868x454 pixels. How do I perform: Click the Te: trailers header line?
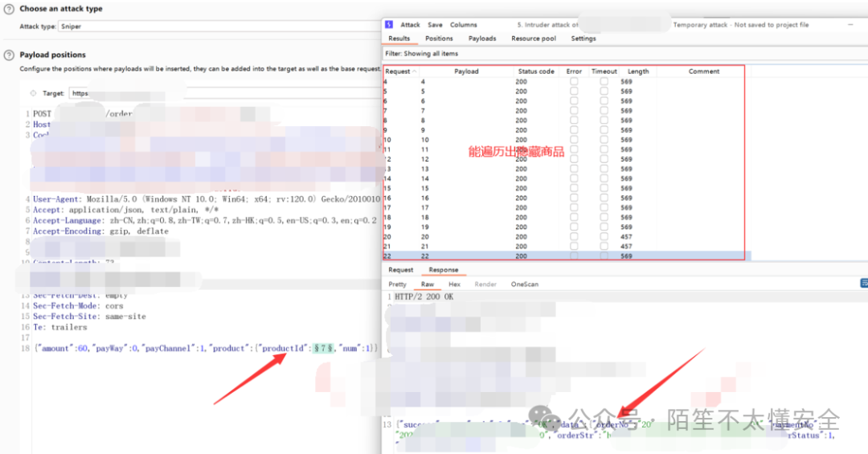(x=59, y=327)
